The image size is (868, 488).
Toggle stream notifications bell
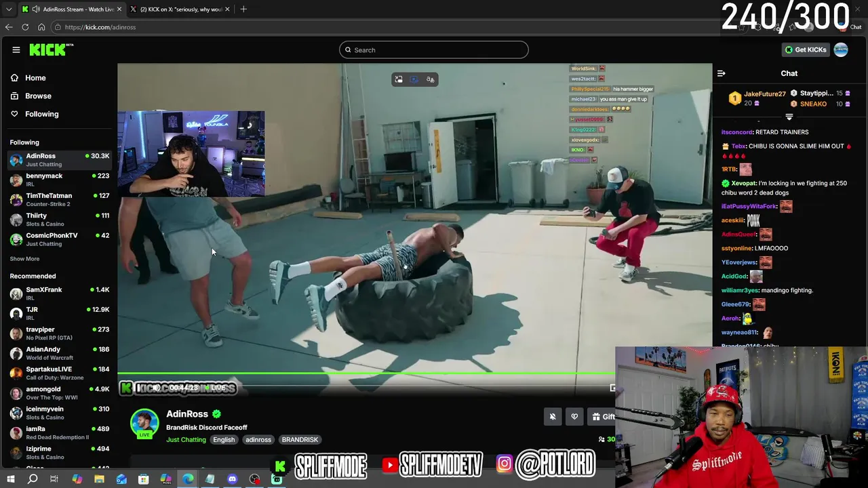point(553,417)
